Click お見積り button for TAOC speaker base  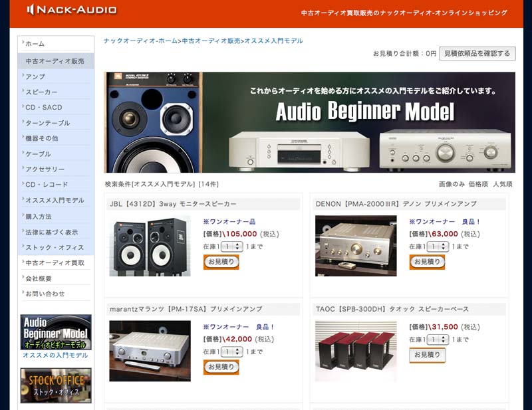coord(427,355)
